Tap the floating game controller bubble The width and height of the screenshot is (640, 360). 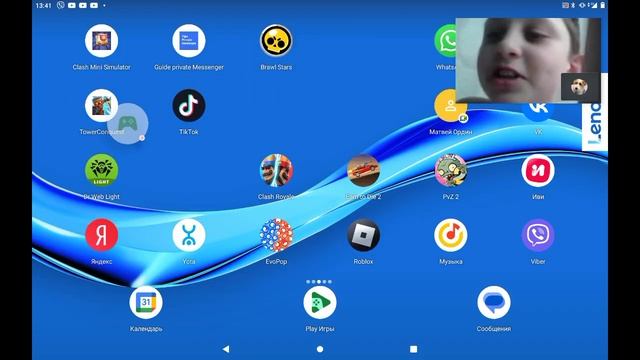point(128,123)
